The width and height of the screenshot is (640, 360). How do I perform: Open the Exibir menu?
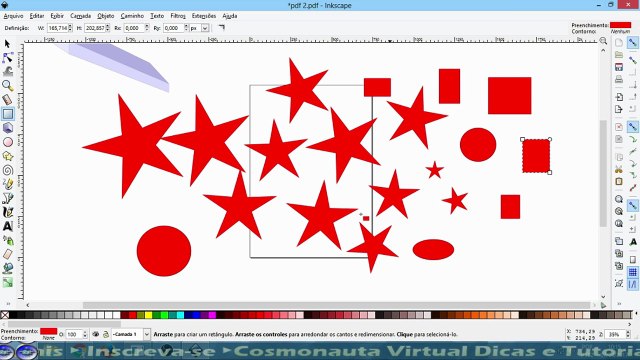[57, 16]
